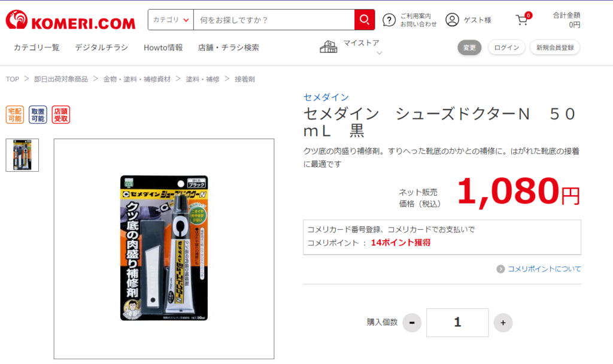
Task: Click the 取置可能 reservation badge
Action: [x=38, y=114]
